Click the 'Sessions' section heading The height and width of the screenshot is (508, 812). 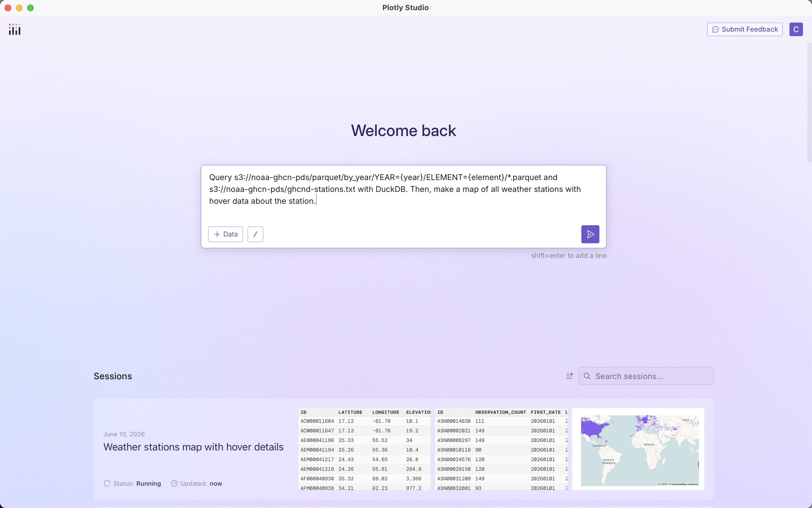(x=113, y=376)
